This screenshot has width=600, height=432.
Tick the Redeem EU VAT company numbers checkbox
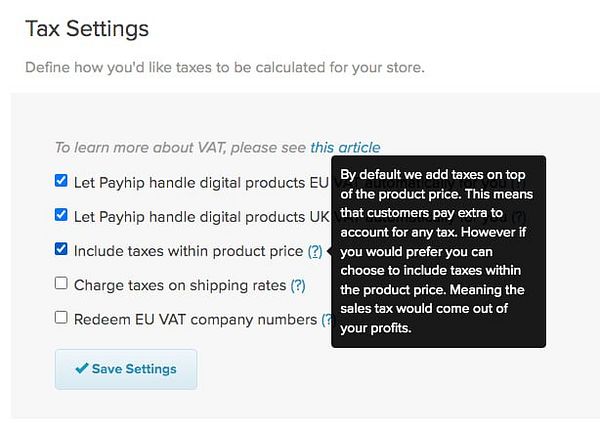(x=62, y=318)
